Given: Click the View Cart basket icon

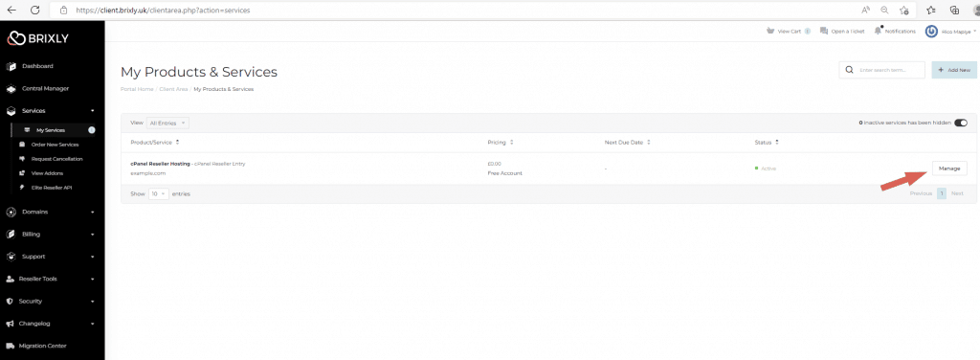Looking at the screenshot, I should click(x=770, y=31).
